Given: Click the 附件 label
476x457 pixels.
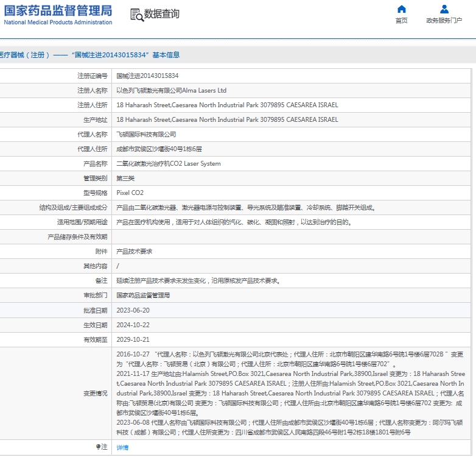Looking at the screenshot, I should (102, 252).
